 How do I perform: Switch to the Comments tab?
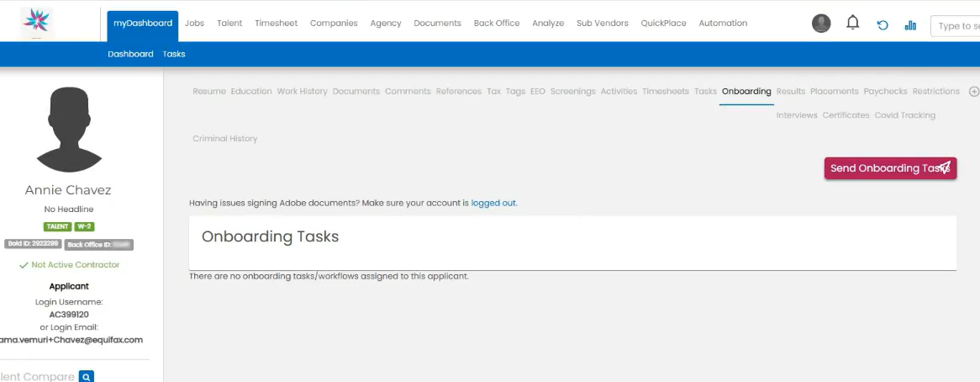point(408,91)
